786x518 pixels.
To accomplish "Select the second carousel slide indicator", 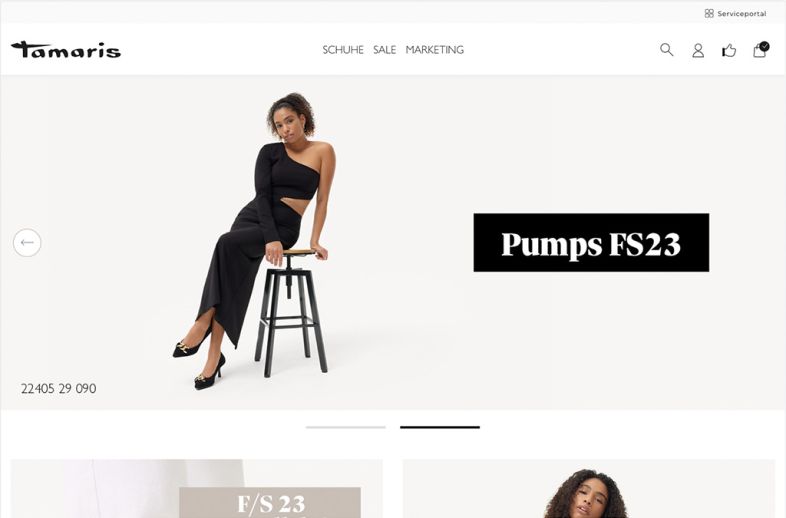I will click(x=440, y=427).
